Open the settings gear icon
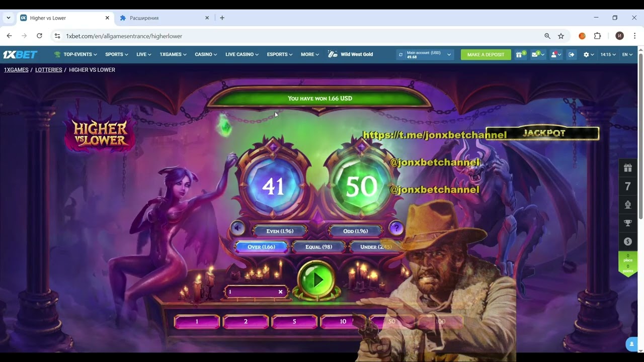Screen dimensions: 644x362 pyautogui.click(x=588, y=54)
